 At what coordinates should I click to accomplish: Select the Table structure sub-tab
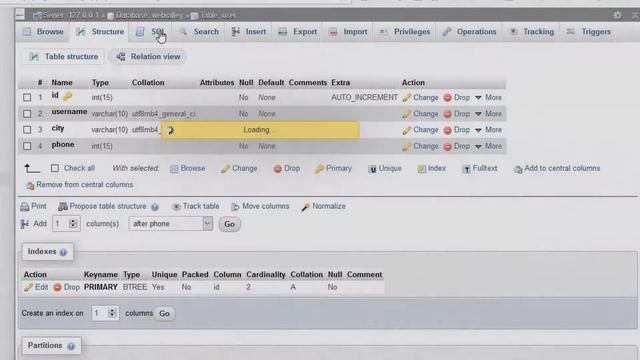point(63,57)
